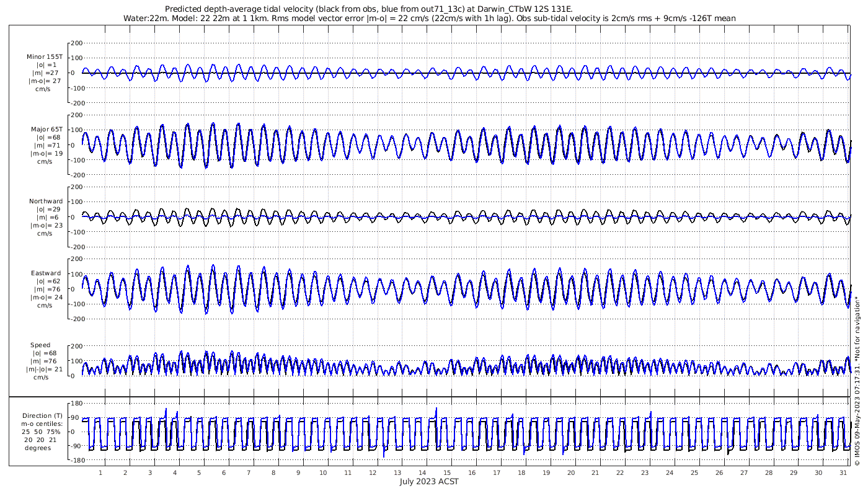Select the "Major 65T" panel label
The height and width of the screenshot is (496, 868).
pos(46,129)
